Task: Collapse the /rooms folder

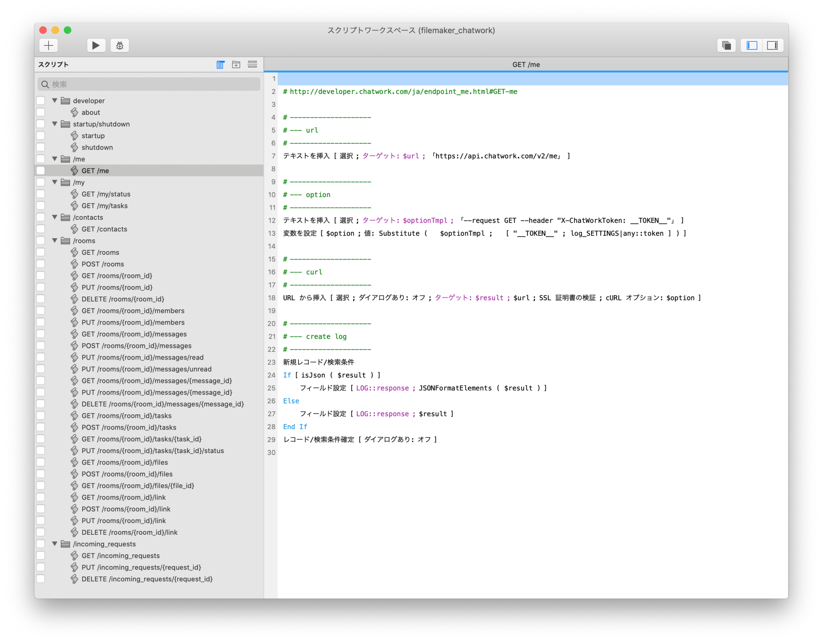Action: coord(55,240)
